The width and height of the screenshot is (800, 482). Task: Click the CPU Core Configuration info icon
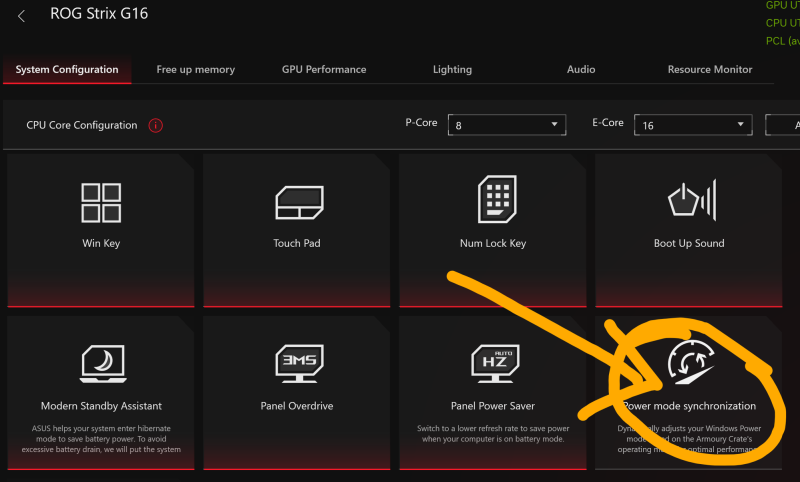(x=156, y=125)
